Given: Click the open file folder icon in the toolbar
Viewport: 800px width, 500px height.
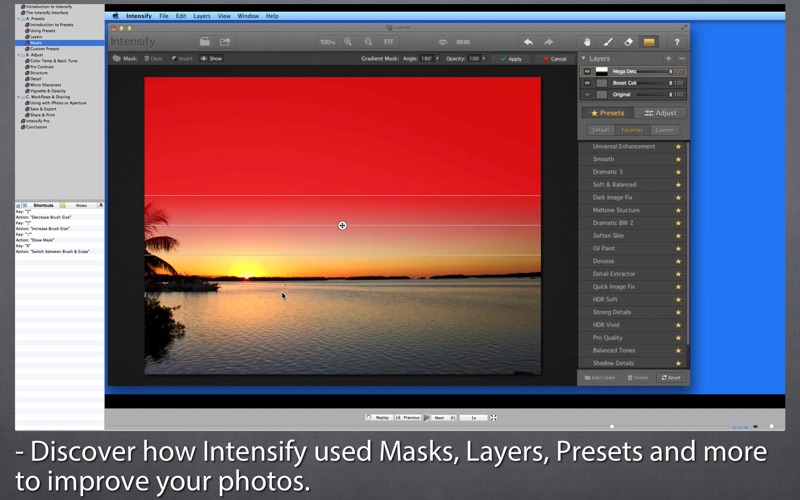Looking at the screenshot, I should coord(205,42).
